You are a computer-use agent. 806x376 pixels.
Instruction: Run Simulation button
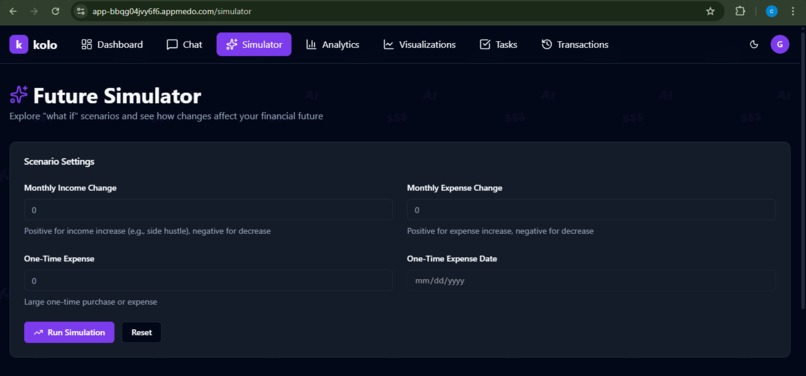click(x=69, y=332)
